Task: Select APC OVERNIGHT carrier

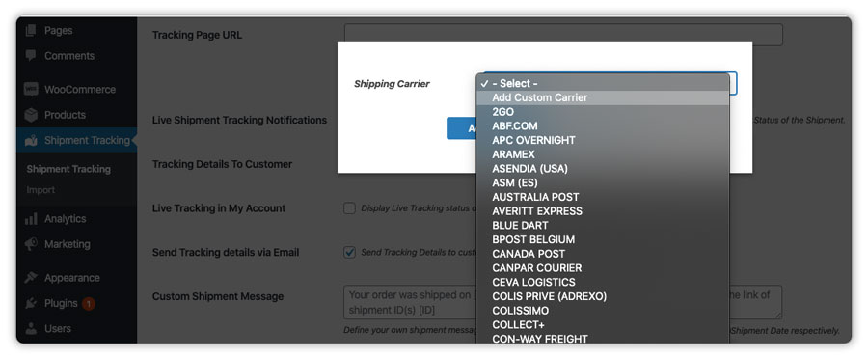Action: coord(602,140)
